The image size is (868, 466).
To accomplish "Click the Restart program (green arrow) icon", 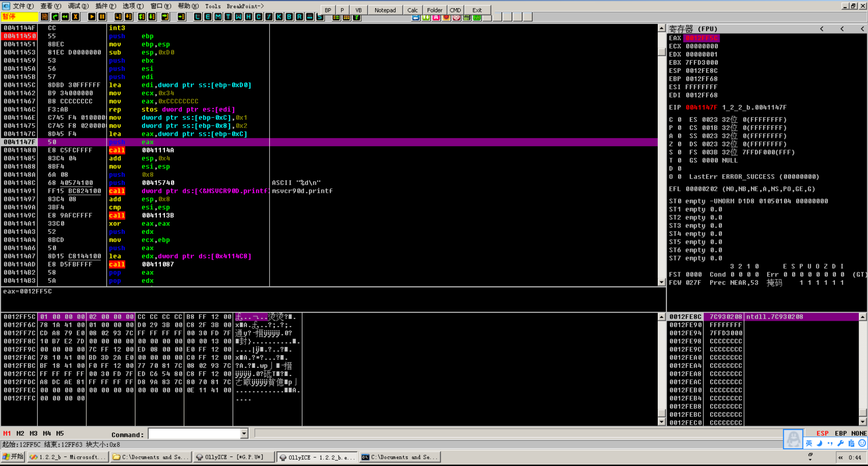I will pos(55,17).
